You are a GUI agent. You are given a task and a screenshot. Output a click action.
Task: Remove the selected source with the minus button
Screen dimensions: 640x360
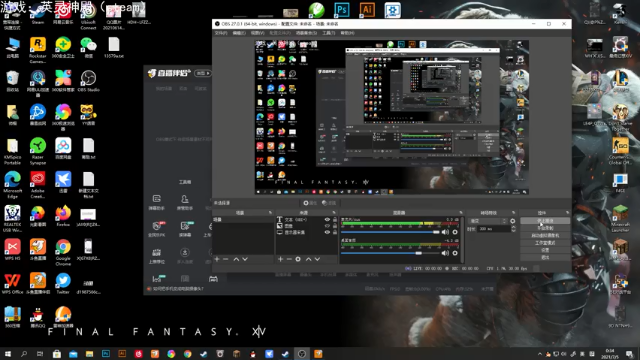[x=289, y=259]
